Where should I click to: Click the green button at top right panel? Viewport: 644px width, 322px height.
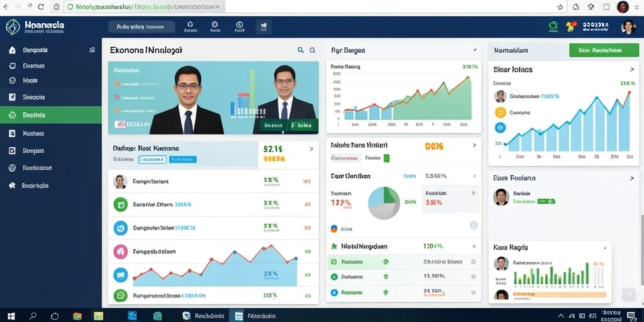[x=604, y=50]
